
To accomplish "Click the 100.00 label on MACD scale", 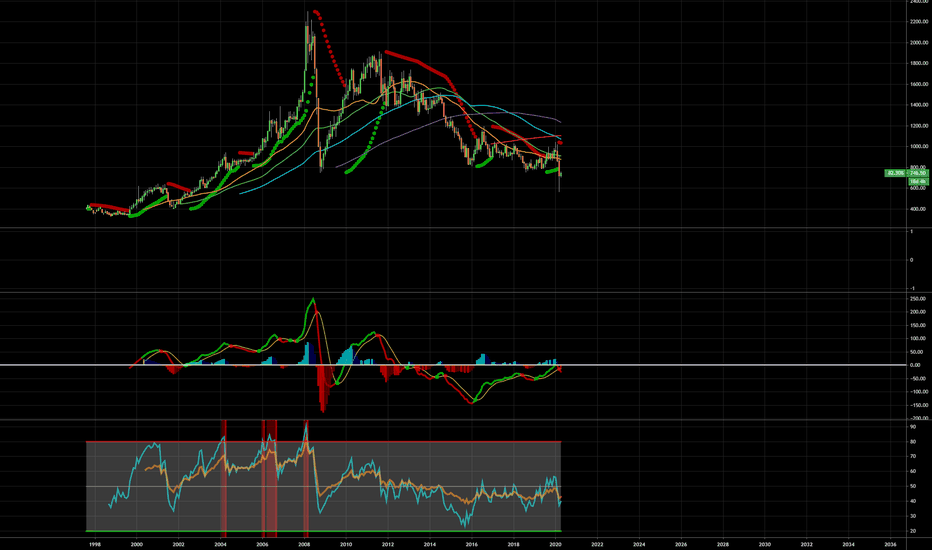I will pos(918,339).
